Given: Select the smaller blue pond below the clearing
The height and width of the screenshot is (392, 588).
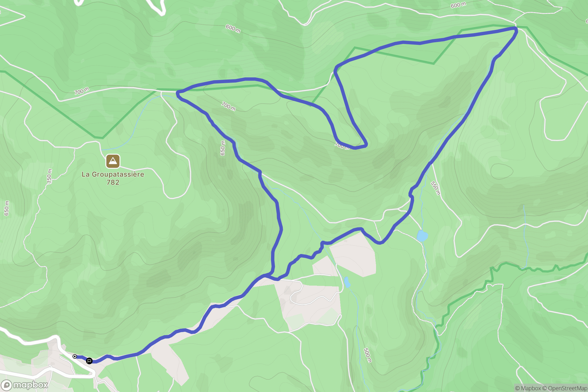Looking at the screenshot, I should click(347, 282).
